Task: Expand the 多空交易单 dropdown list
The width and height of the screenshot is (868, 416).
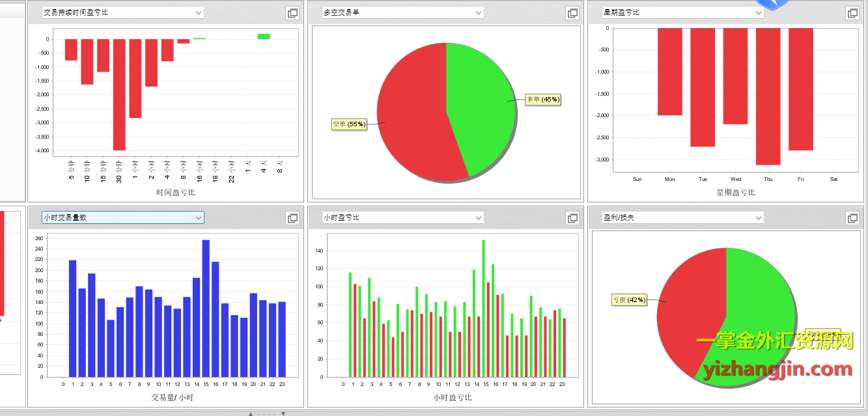Action: (x=479, y=12)
